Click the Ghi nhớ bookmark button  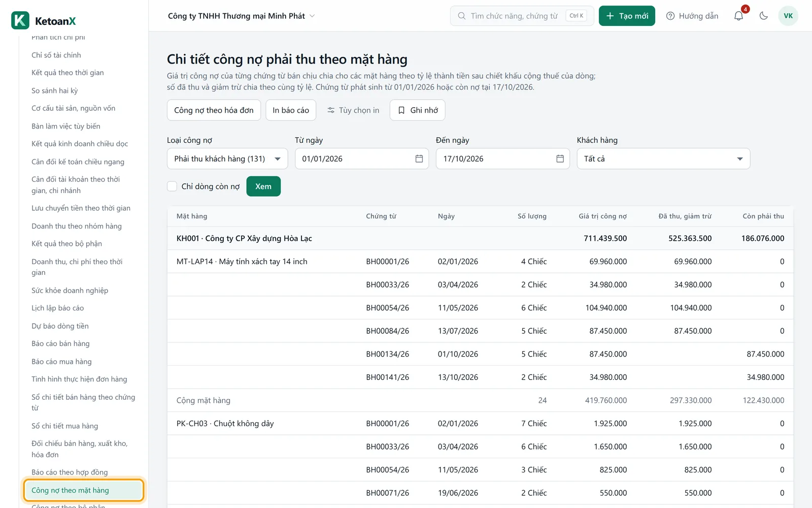[418, 110]
